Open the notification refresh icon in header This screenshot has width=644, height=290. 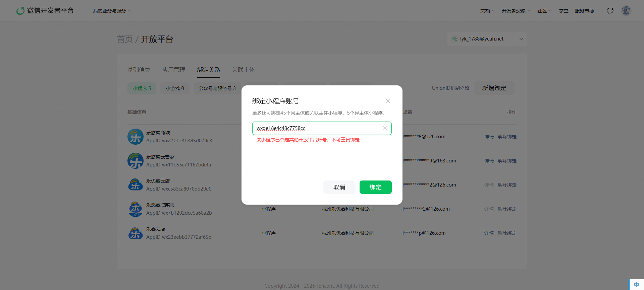(610, 11)
